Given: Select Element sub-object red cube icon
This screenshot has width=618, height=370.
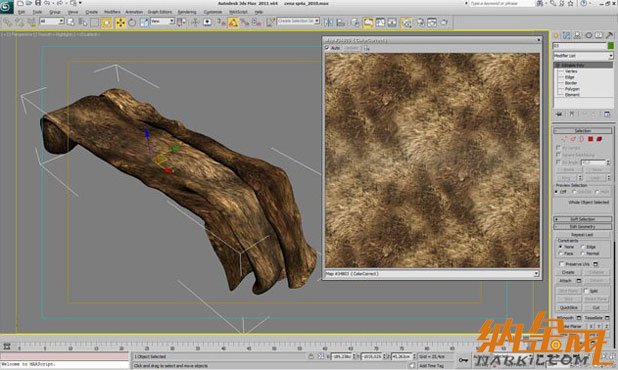Looking at the screenshot, I should [599, 139].
